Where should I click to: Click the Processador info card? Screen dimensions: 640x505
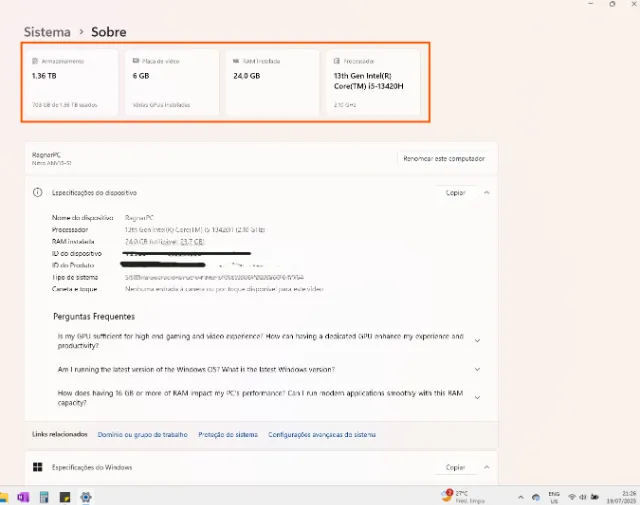coord(373,82)
